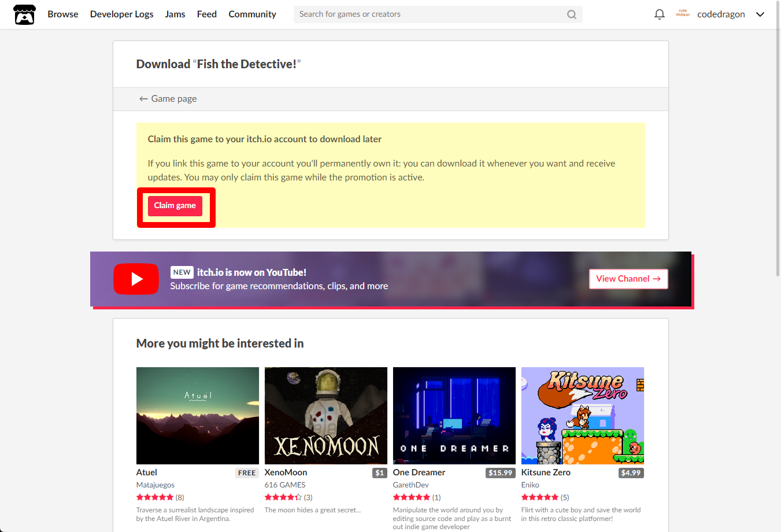
Task: Click the codedragon avatar image
Action: pos(683,13)
